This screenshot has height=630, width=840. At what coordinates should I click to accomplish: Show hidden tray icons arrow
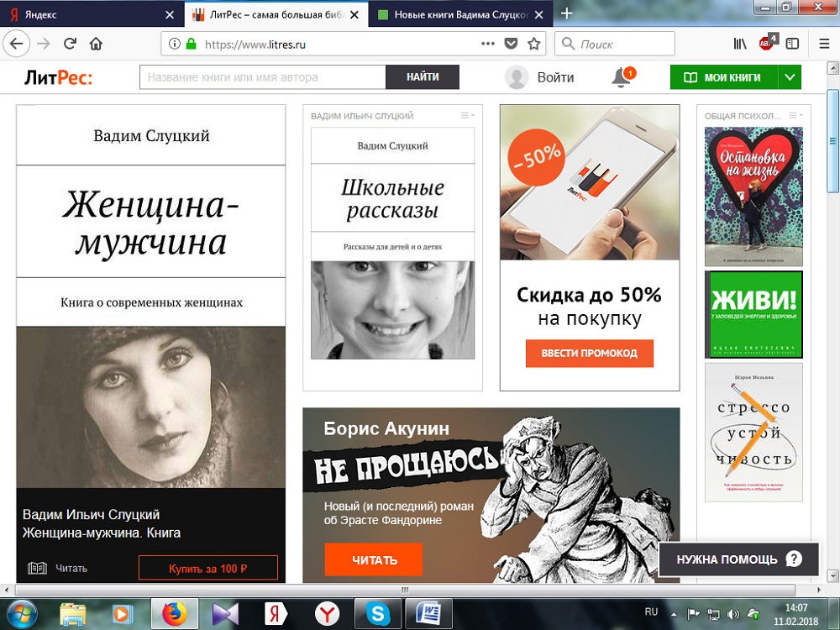pos(674,615)
